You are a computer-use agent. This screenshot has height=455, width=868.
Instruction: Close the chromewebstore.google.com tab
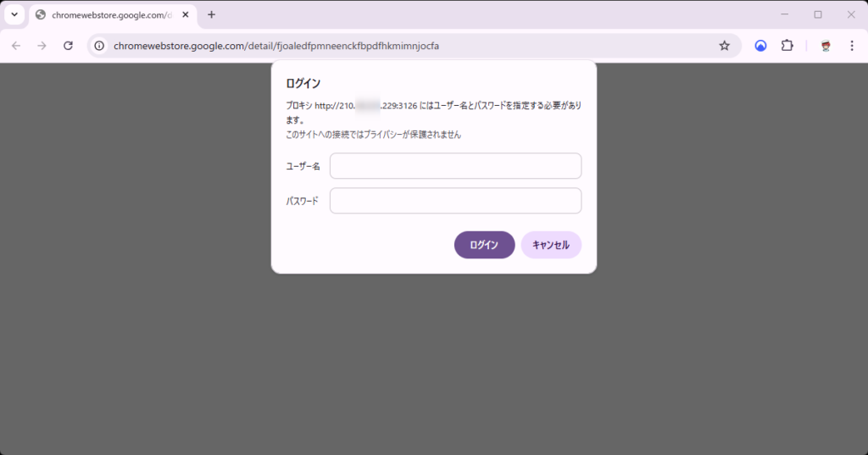click(186, 14)
